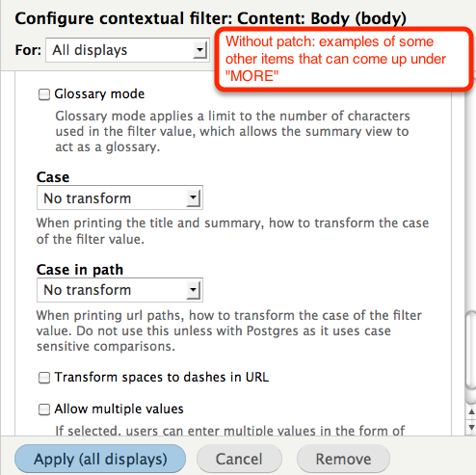
Task: Open the Case in path dropdown
Action: tap(119, 290)
